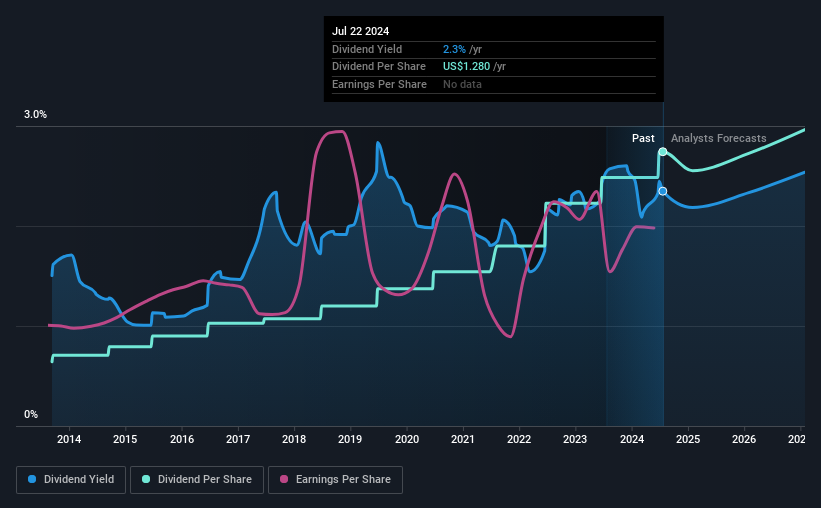This screenshot has height=508, width=821.
Task: Click the pink Earnings Per Share legend dot
Action: pyautogui.click(x=284, y=479)
